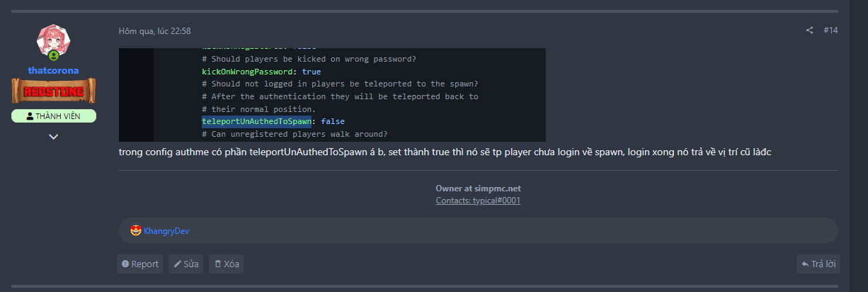
Task: Open the KhangryDev reaction user link
Action: pyautogui.click(x=166, y=231)
